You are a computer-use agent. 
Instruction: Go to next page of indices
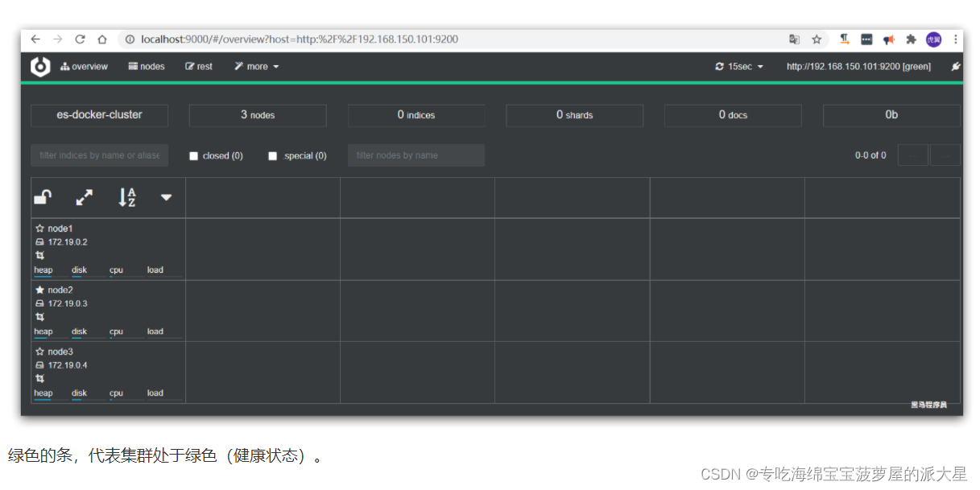pyautogui.click(x=945, y=155)
